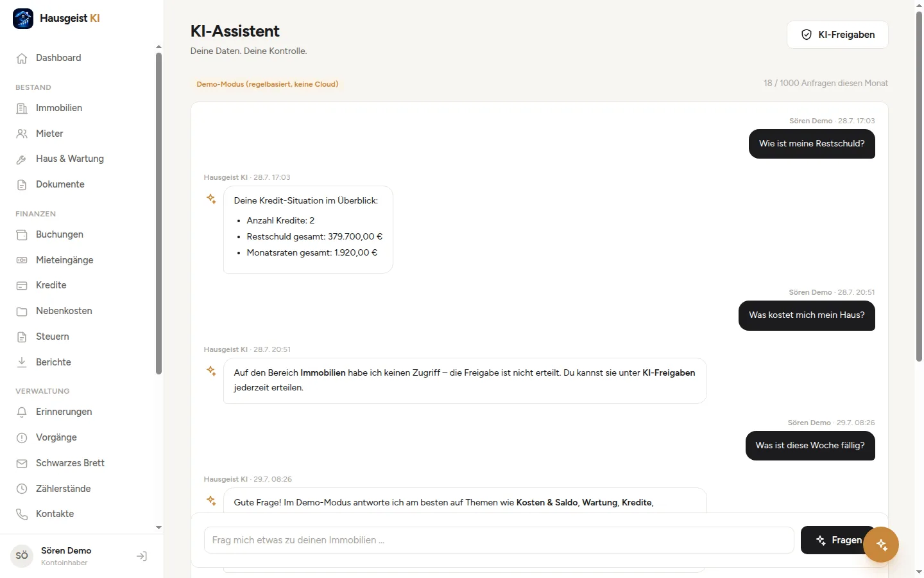Click the Kontakte phone icon
The image size is (924, 578).
point(22,514)
